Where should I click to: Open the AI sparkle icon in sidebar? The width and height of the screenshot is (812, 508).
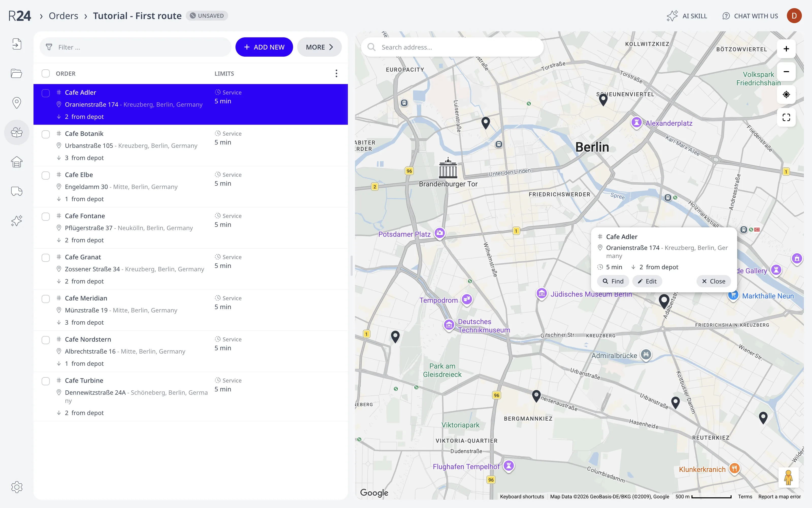(x=16, y=221)
